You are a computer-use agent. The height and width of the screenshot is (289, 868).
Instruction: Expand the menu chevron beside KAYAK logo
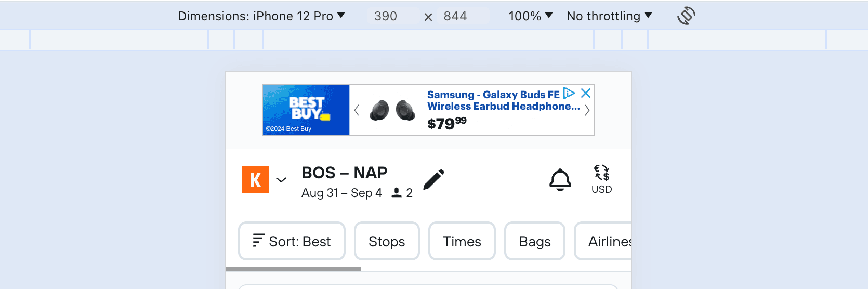click(281, 180)
